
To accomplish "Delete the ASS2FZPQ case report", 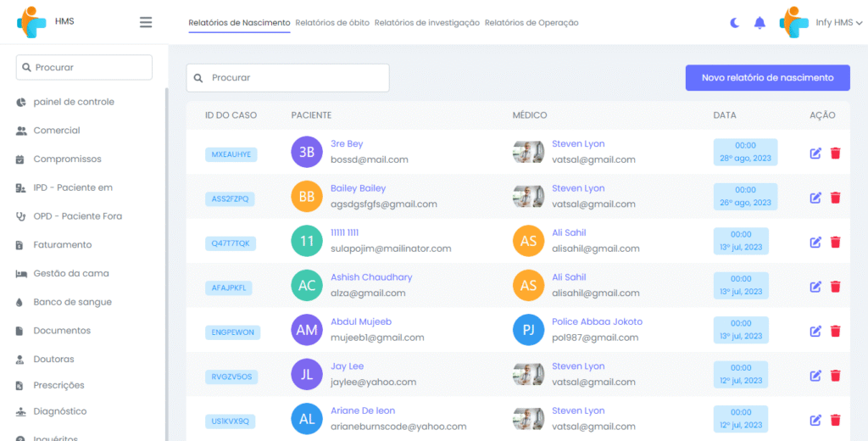I will point(835,198).
